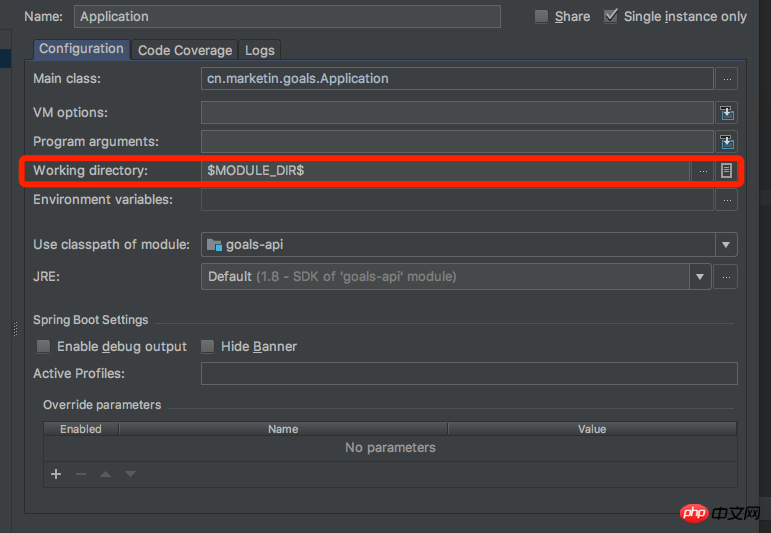The height and width of the screenshot is (533, 771).
Task: Click Environment variables field
Action: [x=457, y=200]
